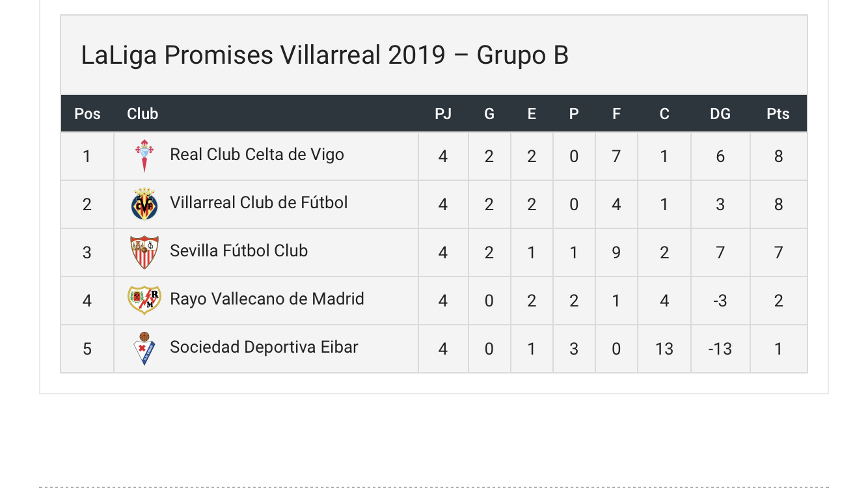Sort table by the Pos column header
Image resolution: width=868 pixels, height=488 pixels.
pos(87,114)
